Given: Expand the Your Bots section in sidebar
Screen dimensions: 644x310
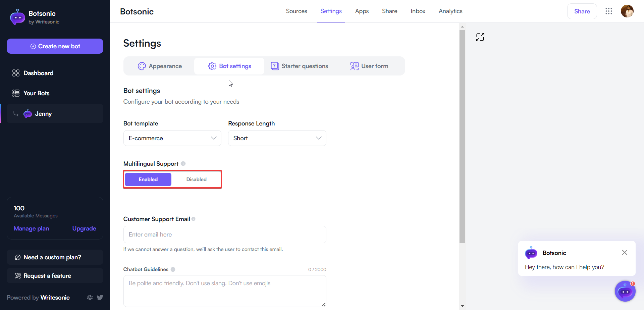Looking at the screenshot, I should click(x=36, y=93).
